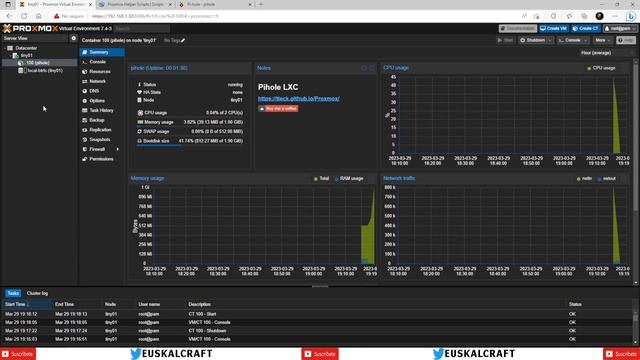
Task: Expand the Firewall submenu arrow
Action: pos(118,149)
